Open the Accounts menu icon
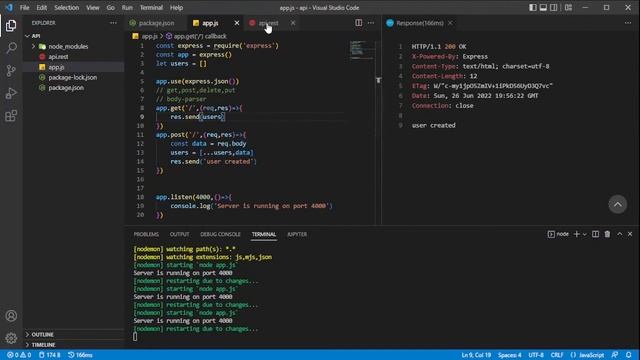 point(11,316)
